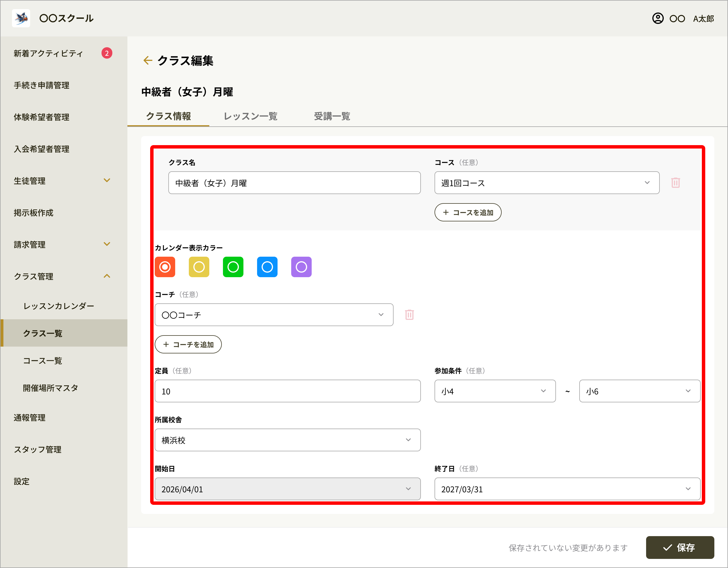Select the purple calendar color

click(x=301, y=267)
